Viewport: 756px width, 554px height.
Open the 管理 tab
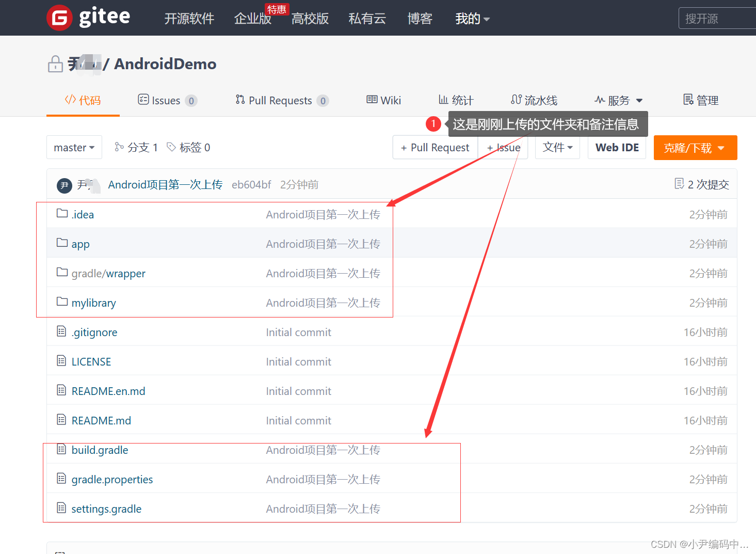[x=701, y=100]
